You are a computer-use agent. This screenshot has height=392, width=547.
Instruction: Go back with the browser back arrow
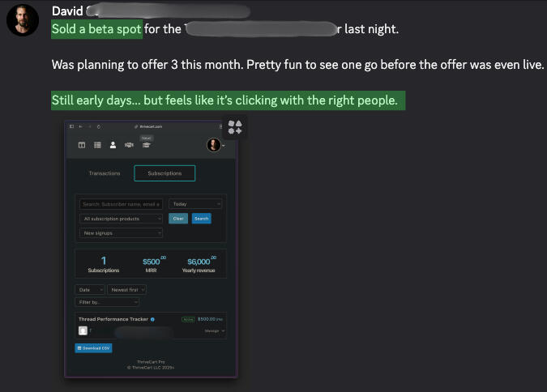(80, 127)
